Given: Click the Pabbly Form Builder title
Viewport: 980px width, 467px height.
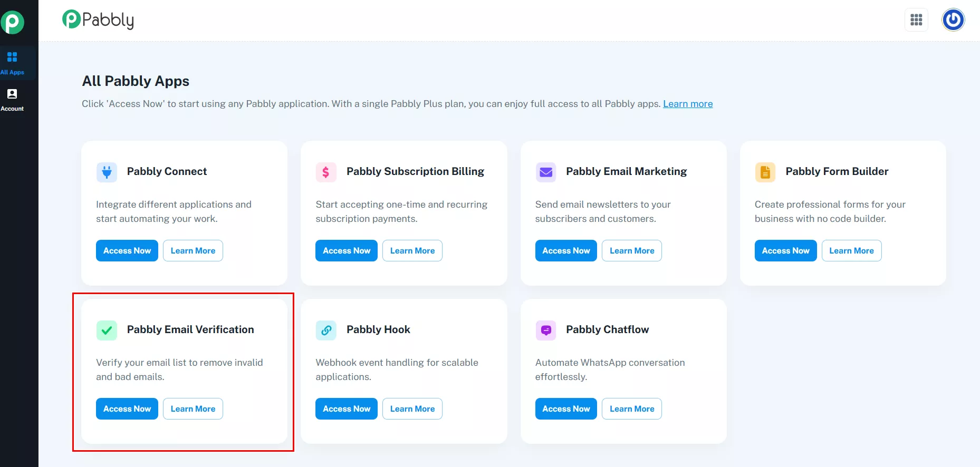Looking at the screenshot, I should (x=837, y=171).
